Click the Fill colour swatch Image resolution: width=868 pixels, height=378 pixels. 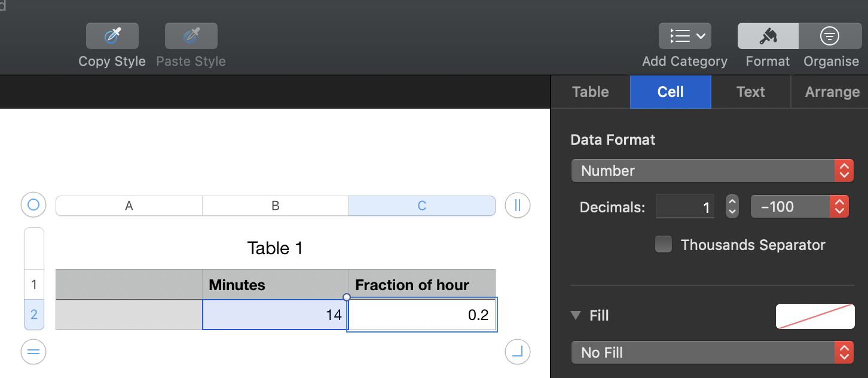(815, 316)
